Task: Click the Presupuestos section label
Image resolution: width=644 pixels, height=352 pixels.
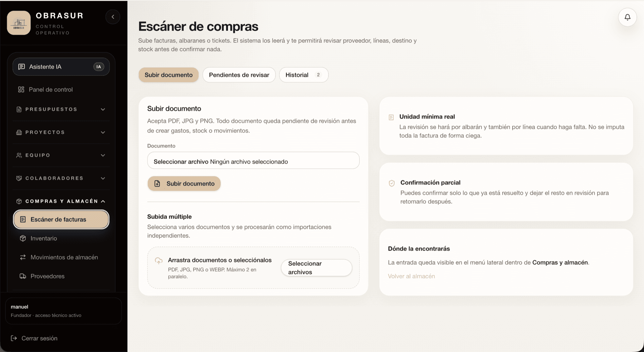Action: tap(51, 109)
